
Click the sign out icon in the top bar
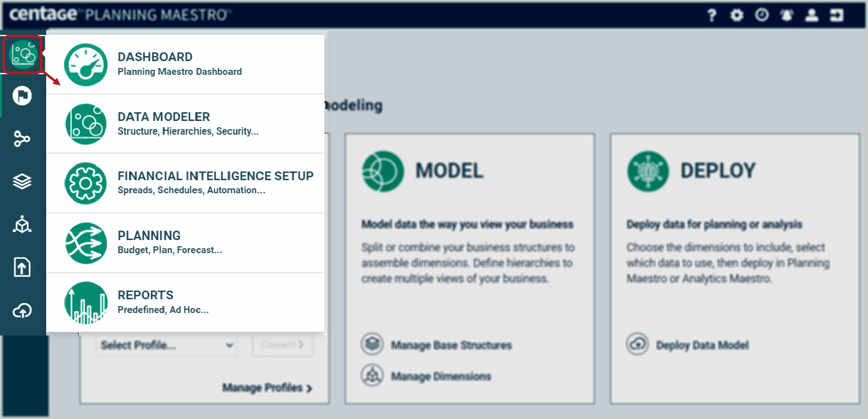click(x=837, y=14)
